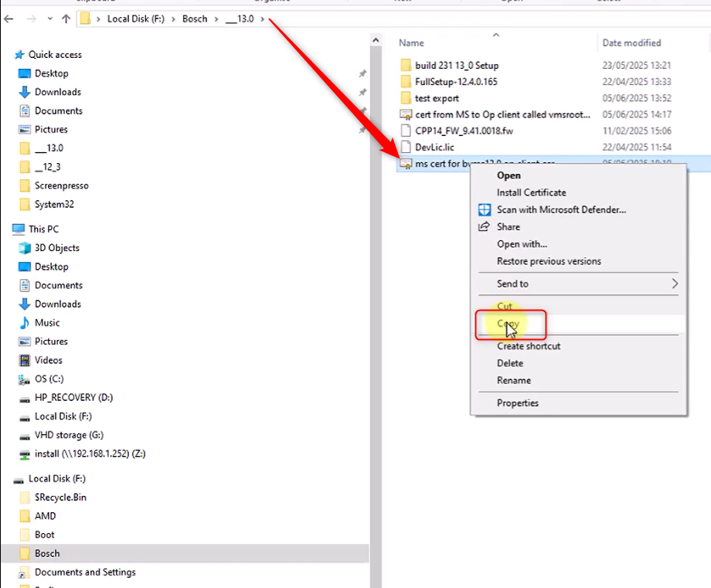Open the Videos folder in This PC
Image resolution: width=711 pixels, height=588 pixels.
[48, 360]
